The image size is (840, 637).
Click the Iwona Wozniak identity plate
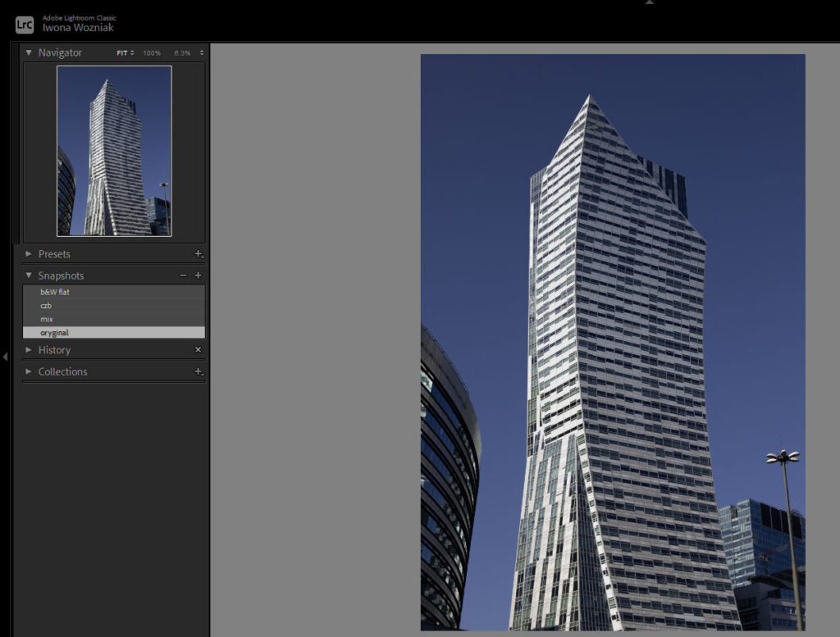point(78,27)
